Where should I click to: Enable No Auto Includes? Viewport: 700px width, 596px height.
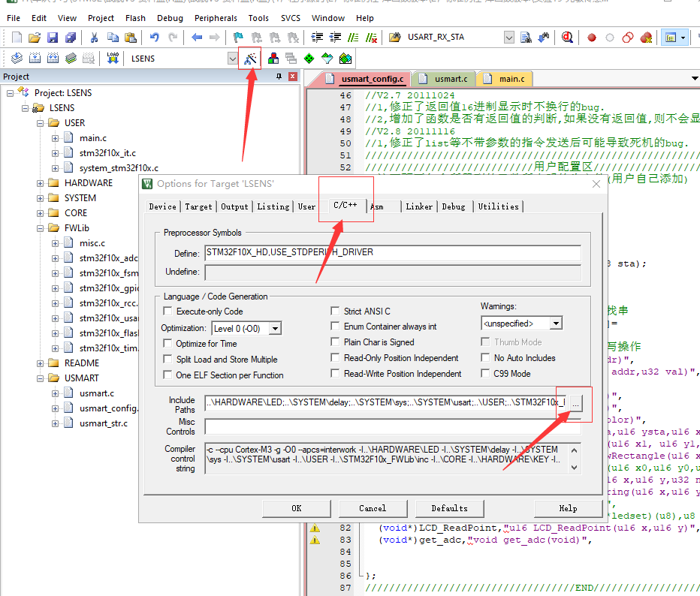(x=485, y=358)
